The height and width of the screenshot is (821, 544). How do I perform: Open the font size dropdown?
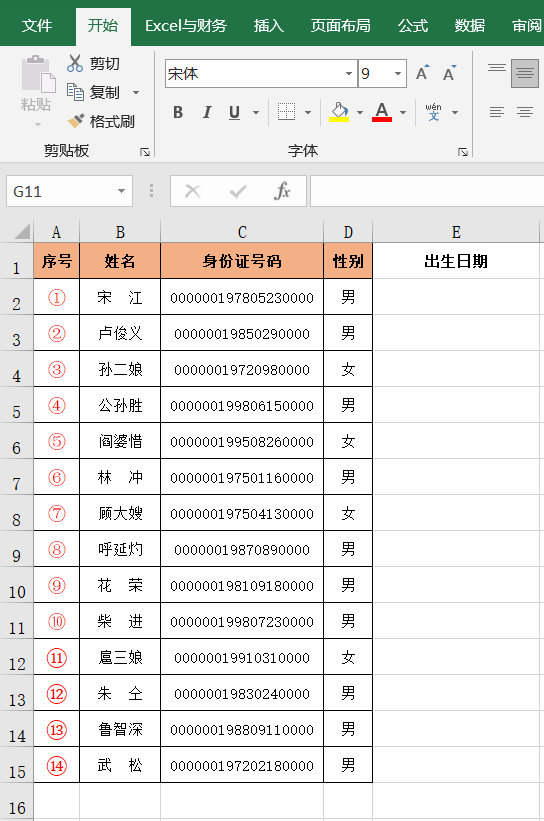point(398,74)
